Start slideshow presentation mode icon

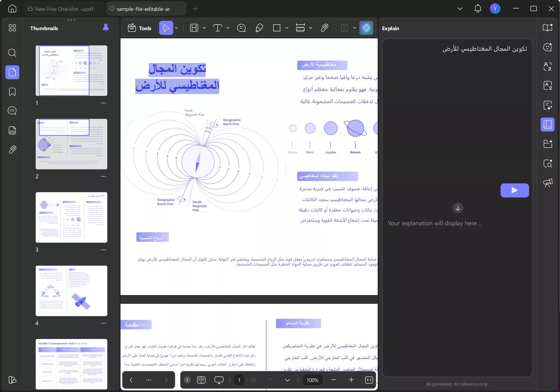[219, 380]
